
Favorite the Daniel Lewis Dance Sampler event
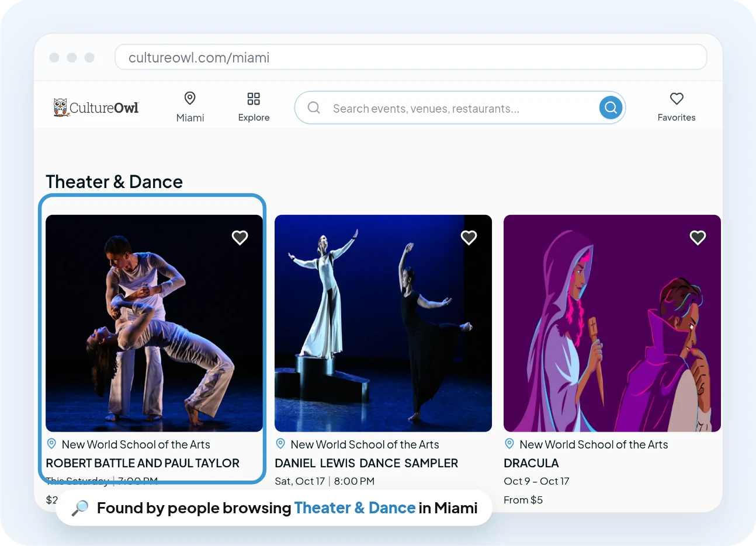tap(469, 238)
